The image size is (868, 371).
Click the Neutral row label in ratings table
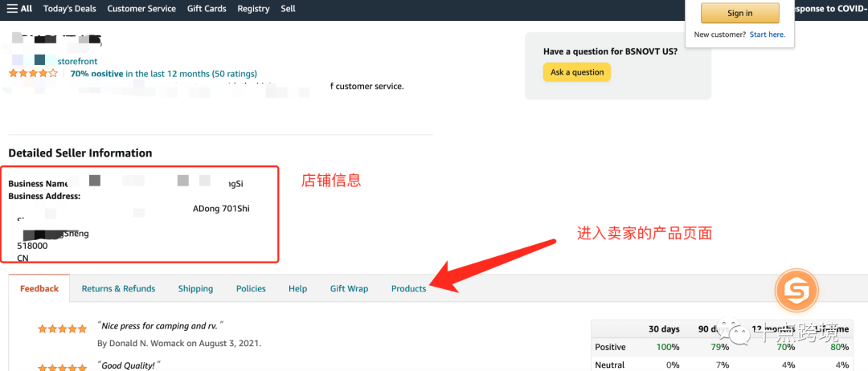click(x=610, y=365)
